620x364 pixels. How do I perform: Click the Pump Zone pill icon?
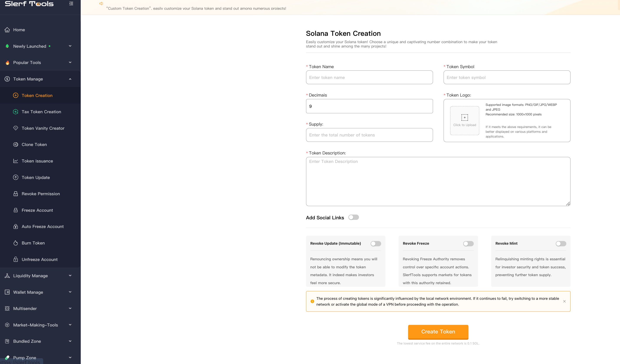[x=7, y=357]
